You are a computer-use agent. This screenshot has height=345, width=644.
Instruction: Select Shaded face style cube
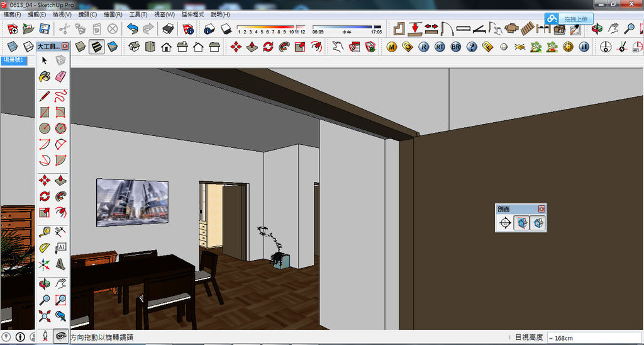[x=80, y=47]
